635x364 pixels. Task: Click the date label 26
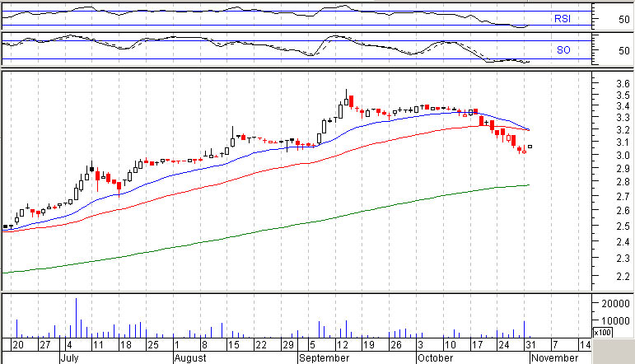395,345
